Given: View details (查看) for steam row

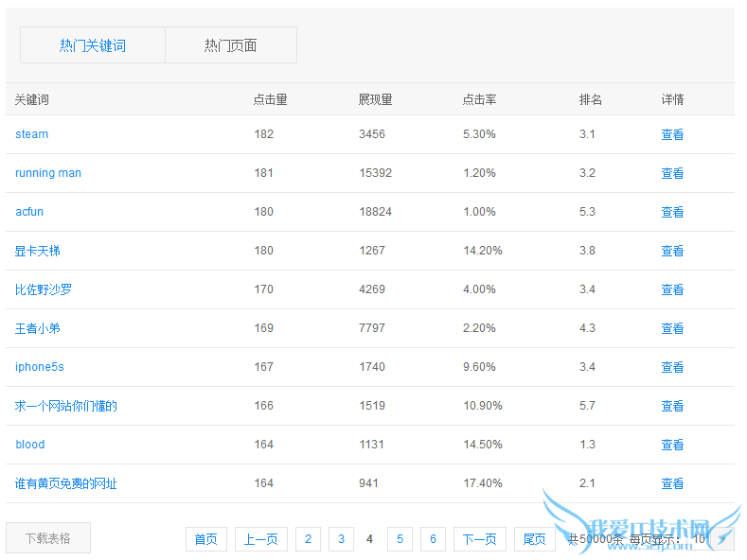Looking at the screenshot, I should pyautogui.click(x=672, y=134).
